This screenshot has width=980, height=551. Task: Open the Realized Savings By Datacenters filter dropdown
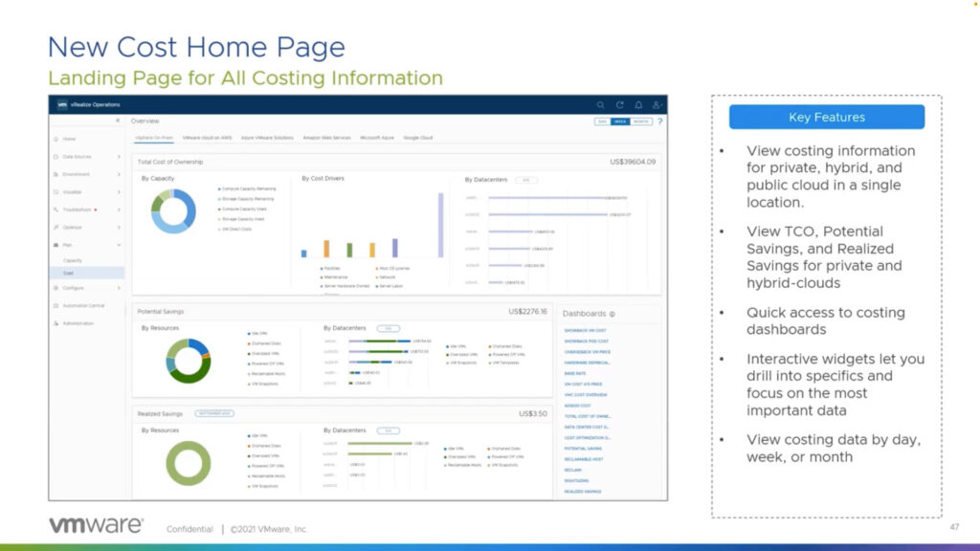point(389,431)
